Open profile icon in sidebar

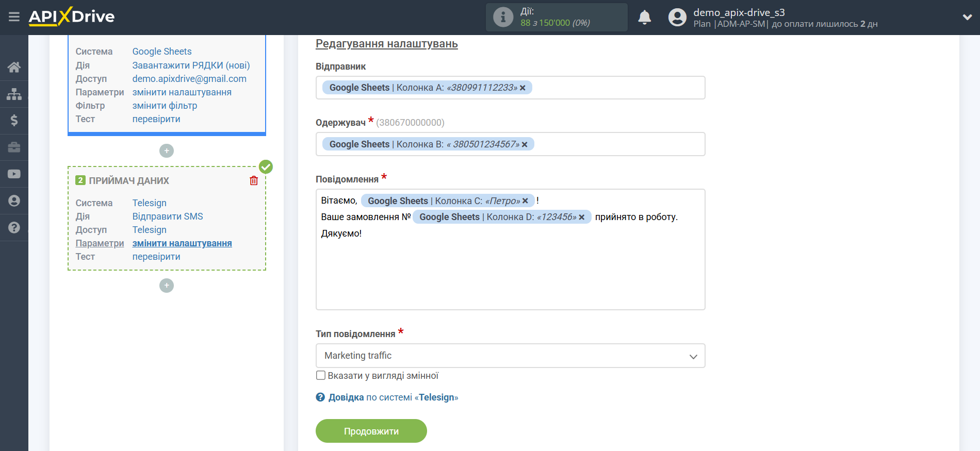click(x=14, y=201)
